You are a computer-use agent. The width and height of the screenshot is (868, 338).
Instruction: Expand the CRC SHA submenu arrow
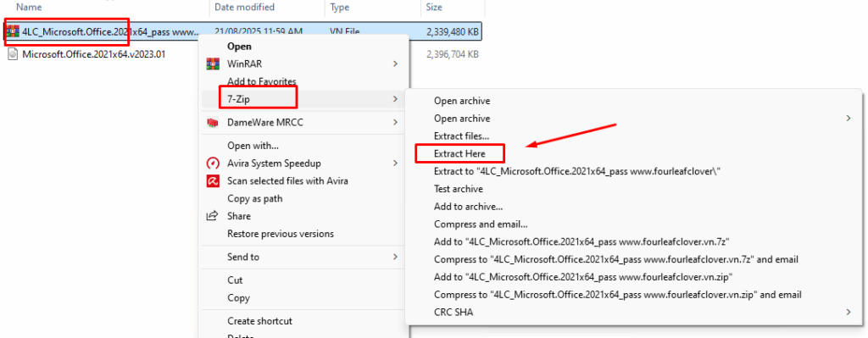point(849,312)
